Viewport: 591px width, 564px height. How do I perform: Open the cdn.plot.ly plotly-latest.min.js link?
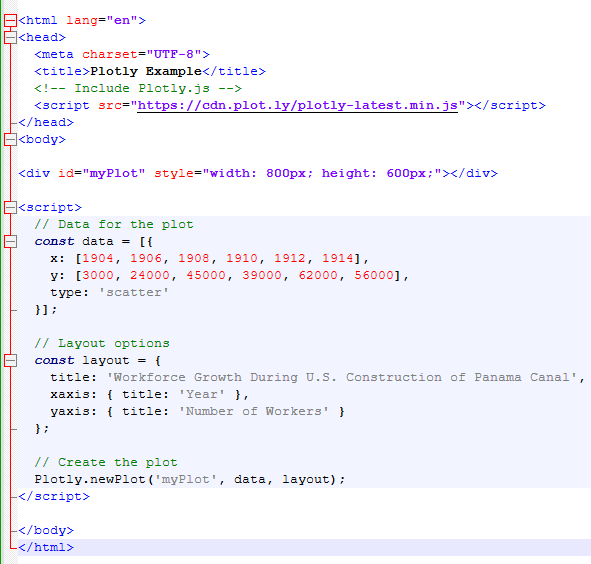297,106
